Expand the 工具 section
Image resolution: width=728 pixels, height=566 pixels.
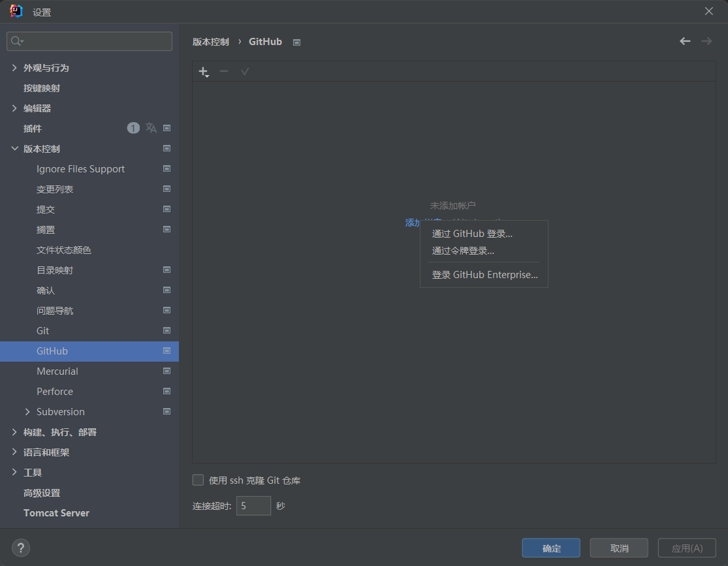14,472
